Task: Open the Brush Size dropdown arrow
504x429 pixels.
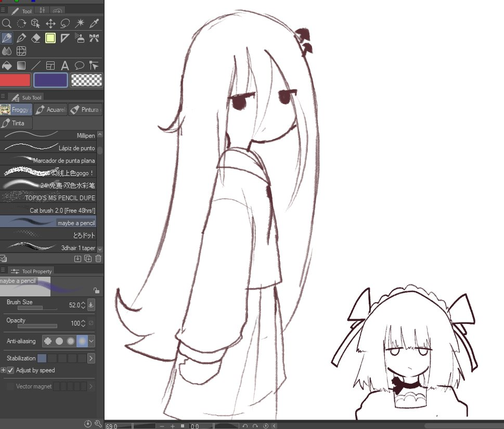Action: pyautogui.click(x=92, y=305)
